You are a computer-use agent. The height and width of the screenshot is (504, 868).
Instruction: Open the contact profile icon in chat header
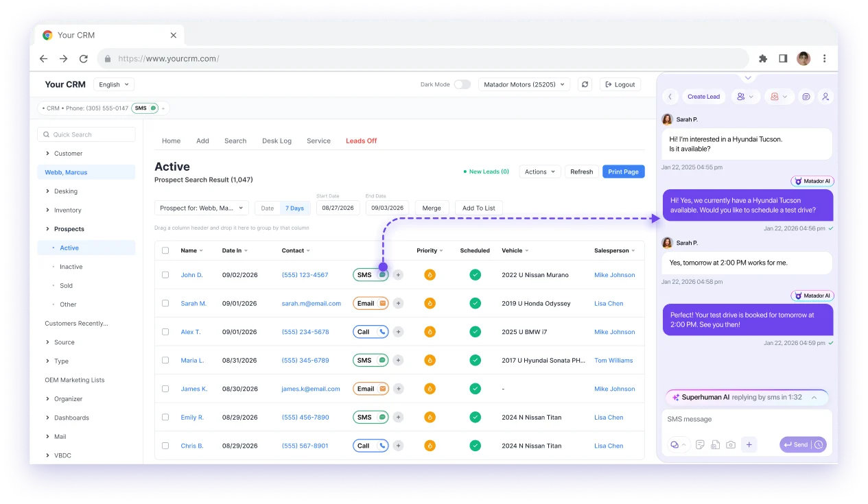click(x=825, y=97)
